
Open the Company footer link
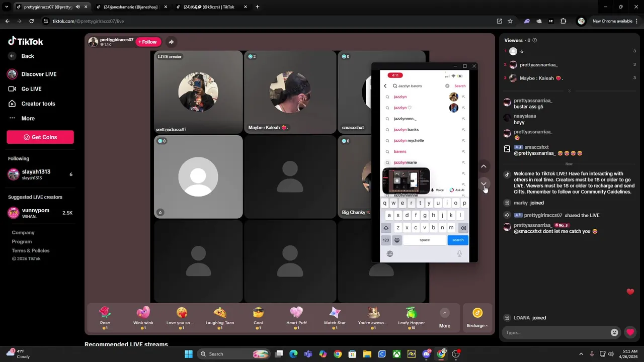point(23,233)
